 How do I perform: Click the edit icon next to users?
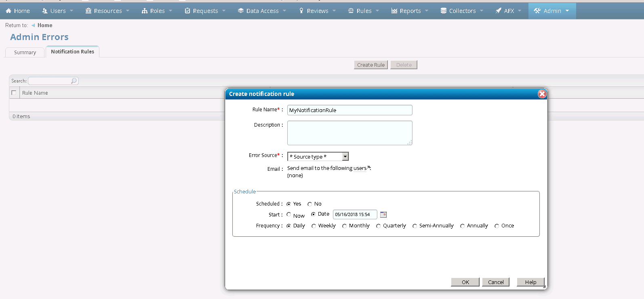click(369, 168)
